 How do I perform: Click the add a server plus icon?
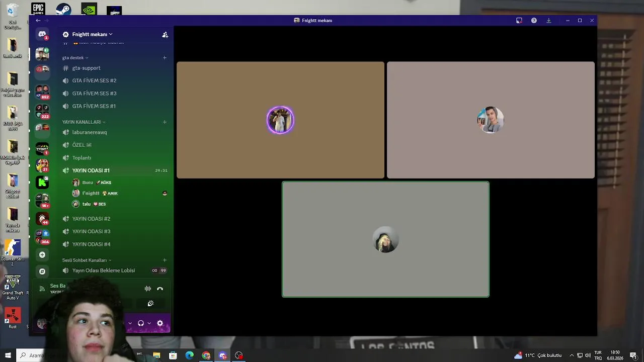[x=42, y=255]
